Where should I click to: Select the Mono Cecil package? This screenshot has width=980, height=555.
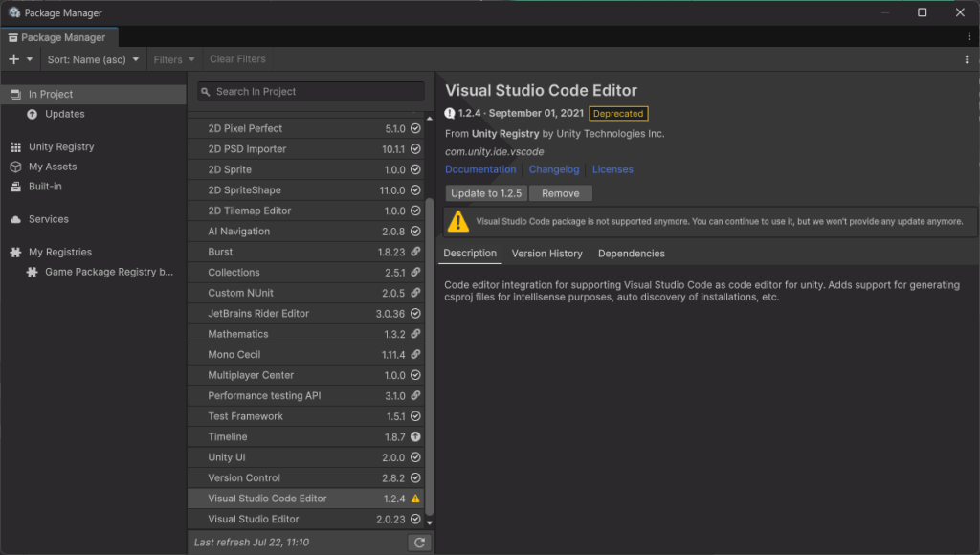point(306,354)
